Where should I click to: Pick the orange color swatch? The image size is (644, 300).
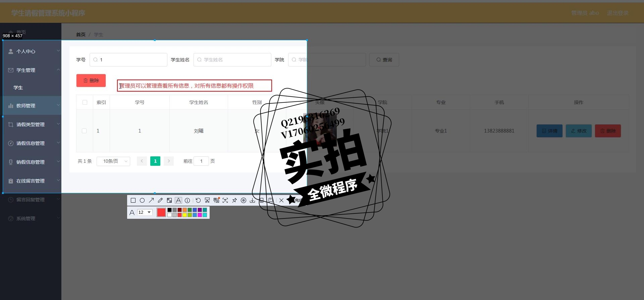(185, 210)
